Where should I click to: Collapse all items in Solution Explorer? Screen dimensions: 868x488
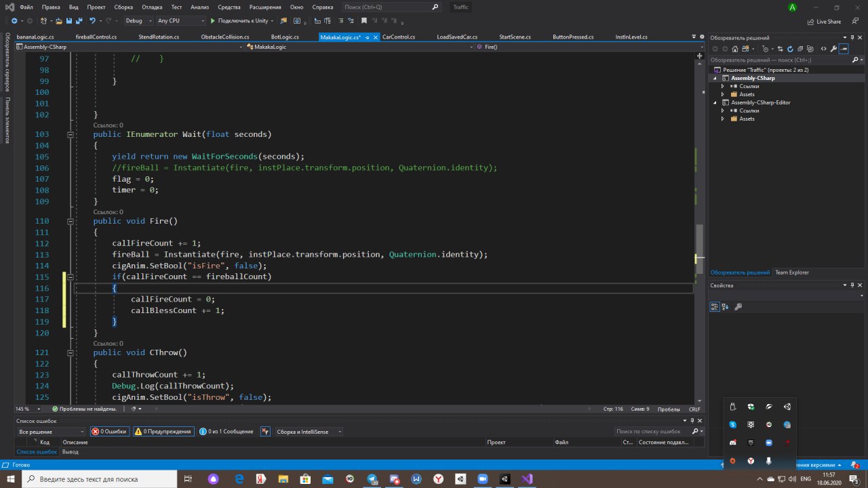[x=800, y=49]
